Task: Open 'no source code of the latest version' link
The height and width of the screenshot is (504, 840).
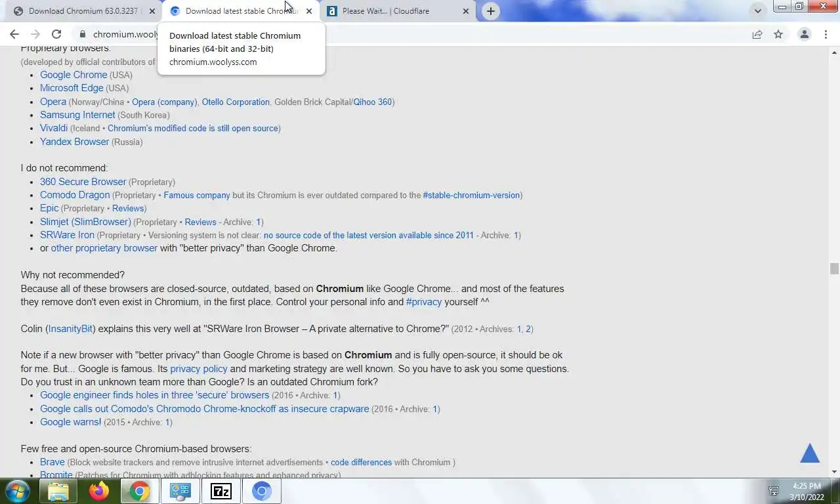Action: pyautogui.click(x=368, y=235)
